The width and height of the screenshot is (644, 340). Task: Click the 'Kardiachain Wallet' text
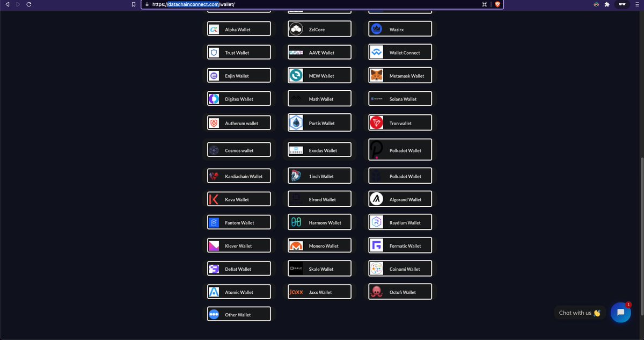point(244,177)
